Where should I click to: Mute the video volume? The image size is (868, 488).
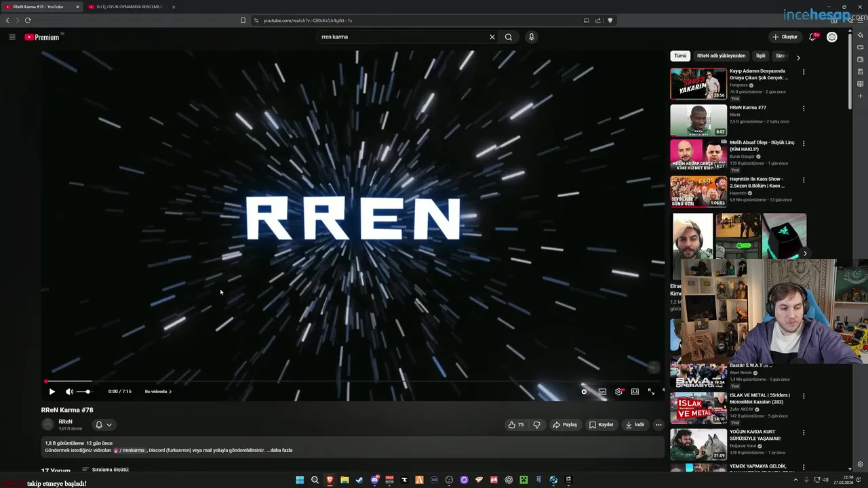point(69,391)
